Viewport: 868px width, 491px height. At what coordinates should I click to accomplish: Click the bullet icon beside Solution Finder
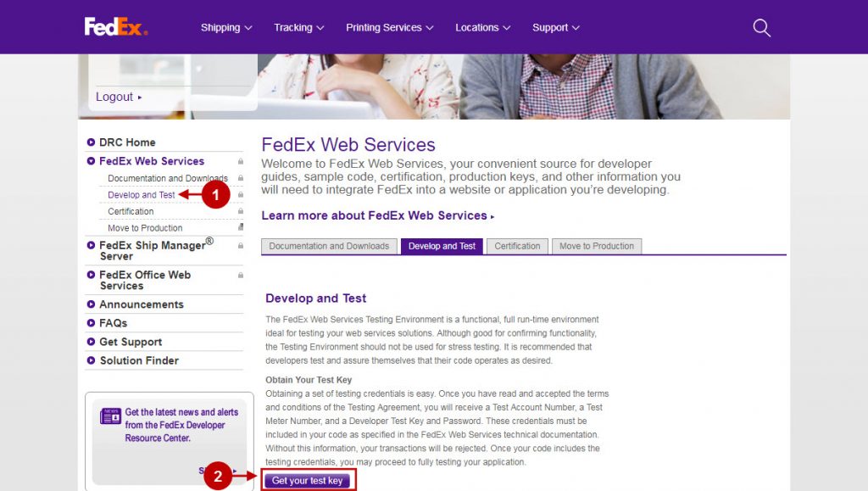(91, 360)
